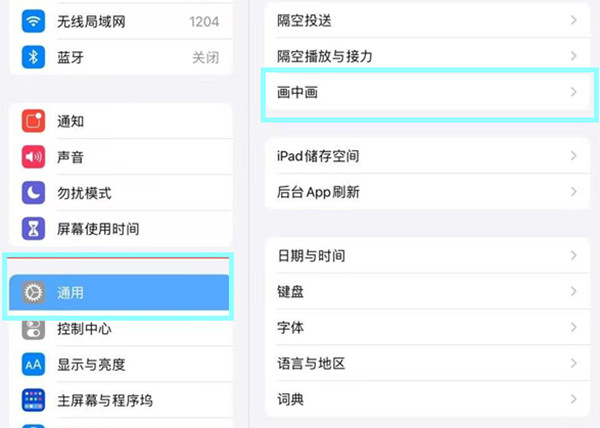Tap the Home Screen & Dock grid icon
The image size is (600, 428).
coord(34,401)
